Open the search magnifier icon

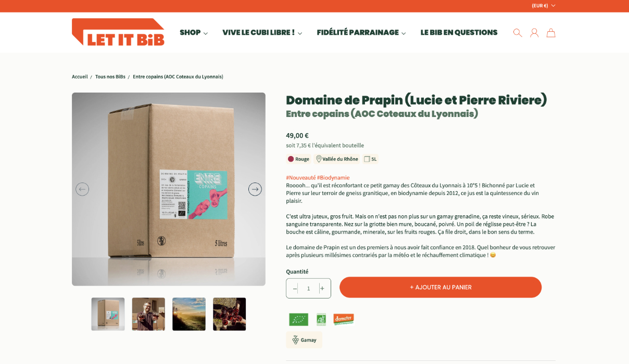click(517, 33)
